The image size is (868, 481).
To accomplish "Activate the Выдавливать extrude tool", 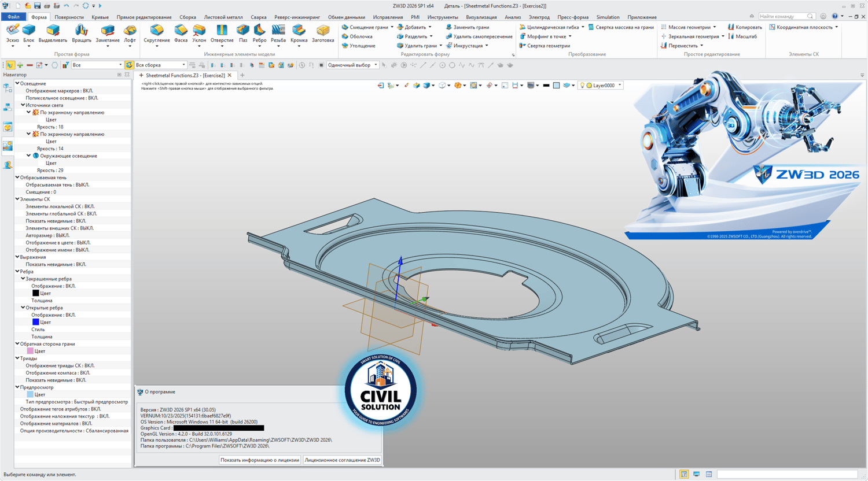I will [x=53, y=34].
